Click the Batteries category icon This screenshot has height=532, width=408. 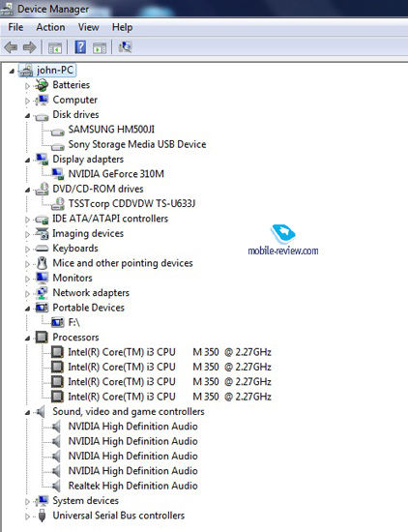pos(42,85)
